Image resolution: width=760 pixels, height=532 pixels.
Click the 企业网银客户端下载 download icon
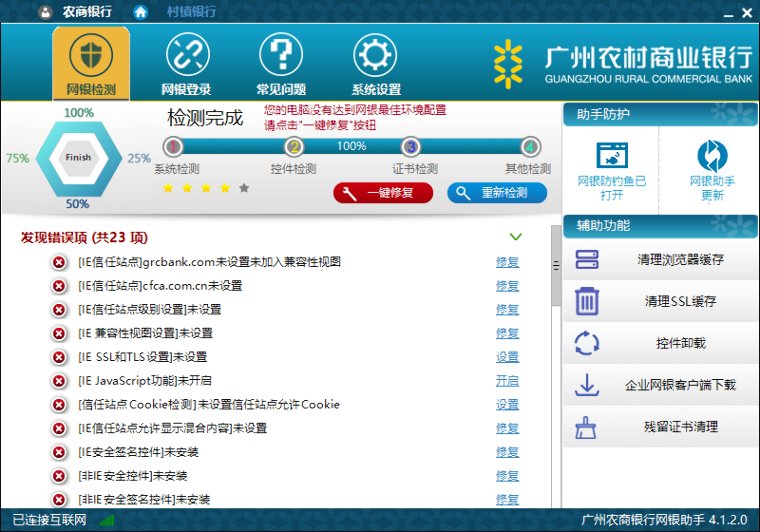click(586, 385)
